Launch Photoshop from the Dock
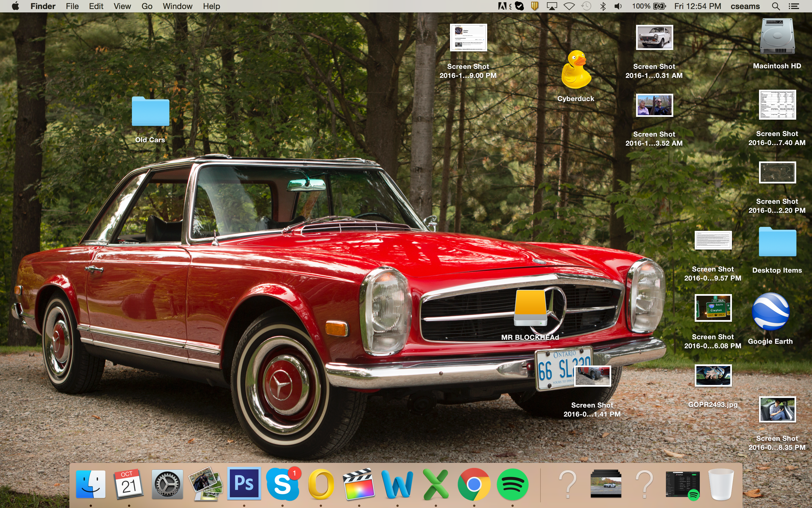 [244, 483]
